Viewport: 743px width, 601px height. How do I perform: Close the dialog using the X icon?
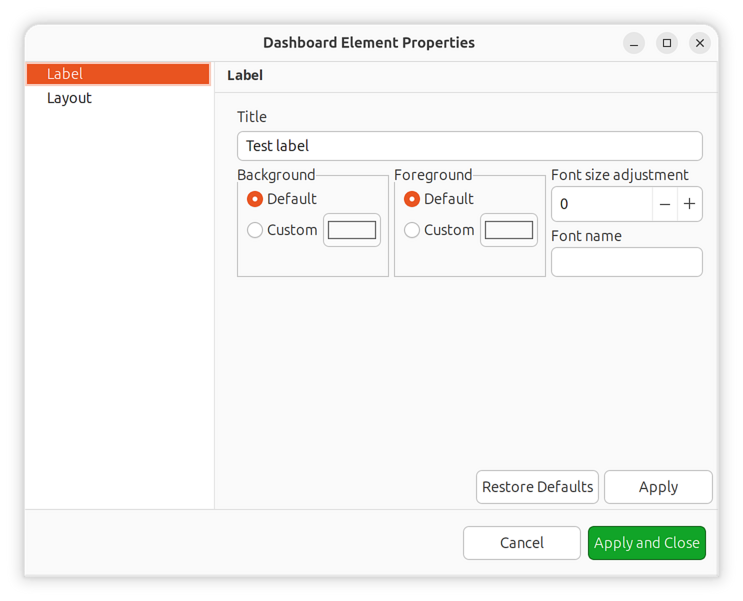[700, 43]
